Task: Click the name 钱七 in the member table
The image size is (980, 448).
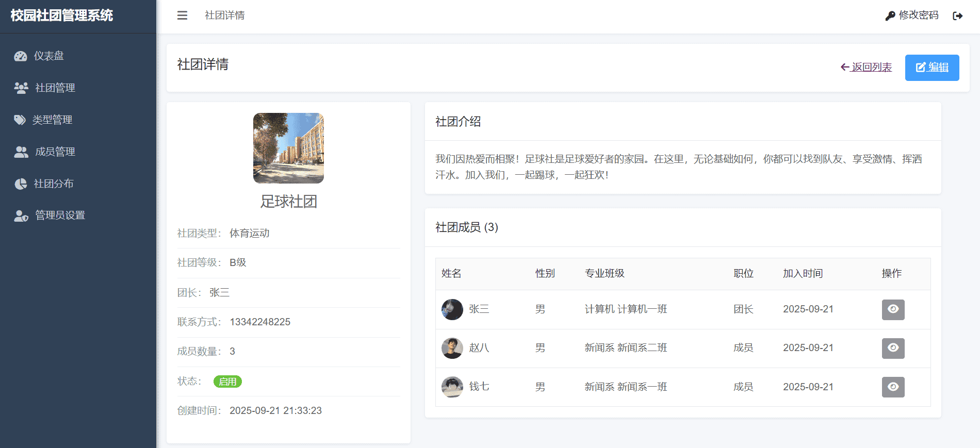Action: click(479, 387)
